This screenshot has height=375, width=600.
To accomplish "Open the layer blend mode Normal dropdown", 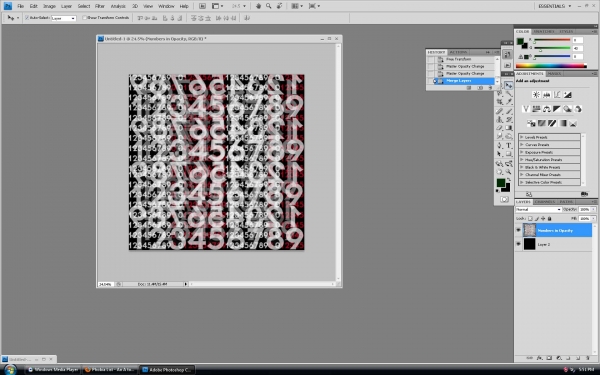I will [x=538, y=209].
